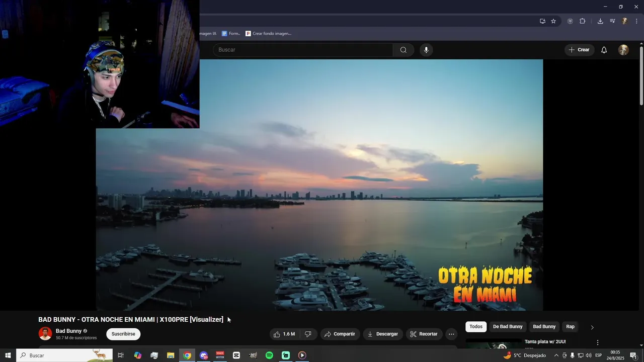Viewport: 644px width, 362px height.
Task: Open File Explorer in taskbar
Action: 171,355
